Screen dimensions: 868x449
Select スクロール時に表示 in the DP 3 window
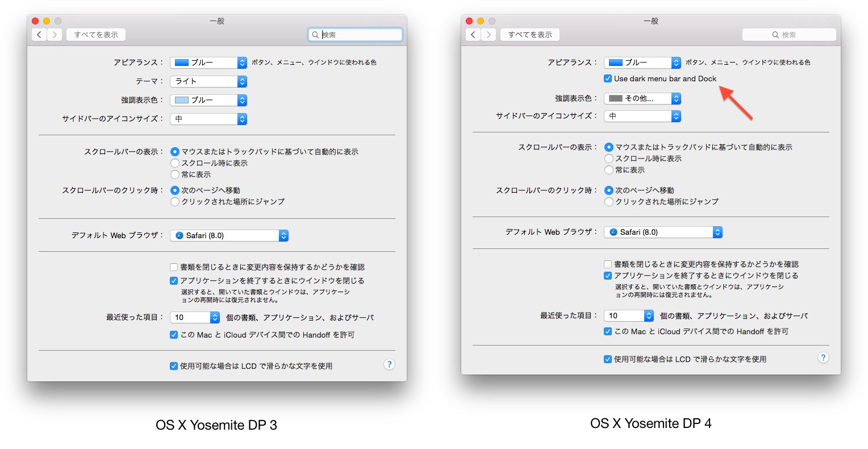click(175, 163)
